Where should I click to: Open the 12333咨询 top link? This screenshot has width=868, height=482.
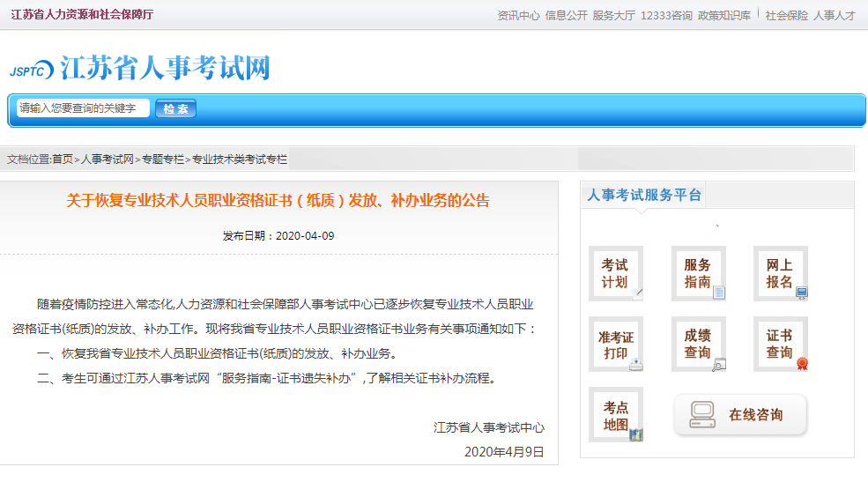665,16
